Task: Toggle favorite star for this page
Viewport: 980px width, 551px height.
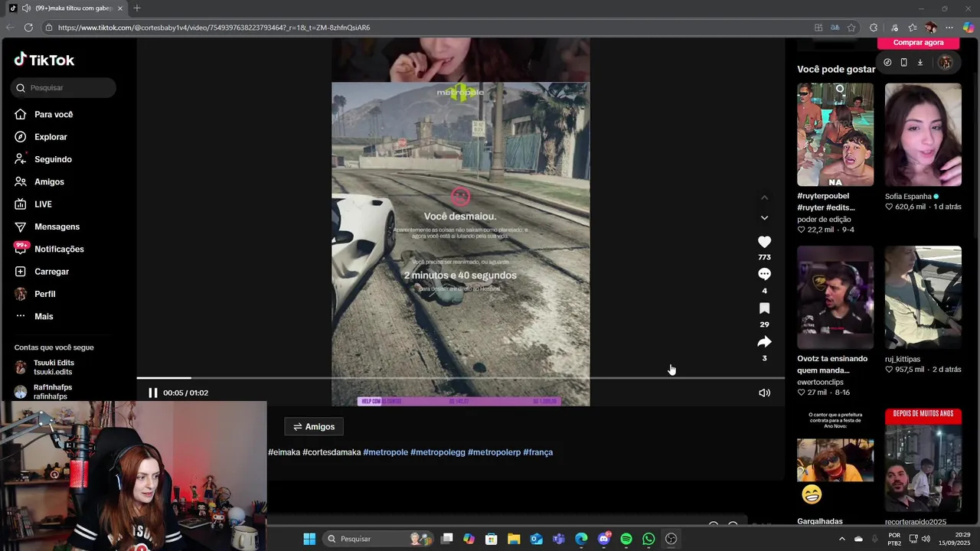Action: pos(851,28)
